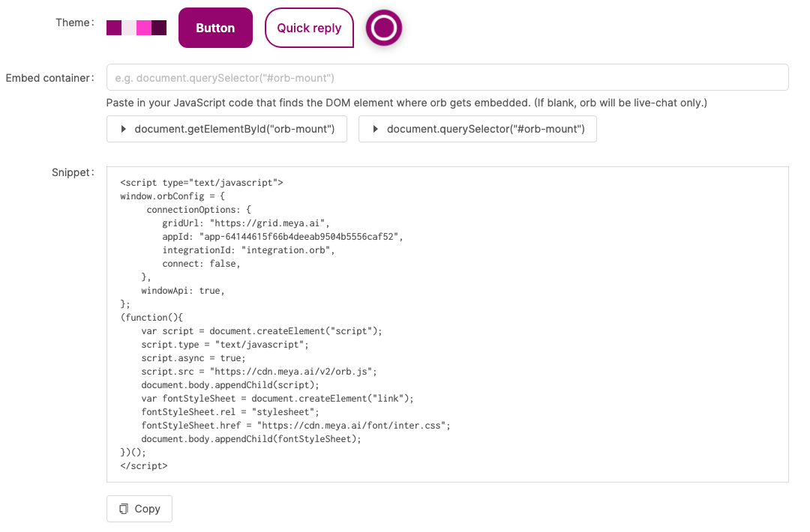Click the 'script.async = true;' line
The image size is (810, 532).
193,358
